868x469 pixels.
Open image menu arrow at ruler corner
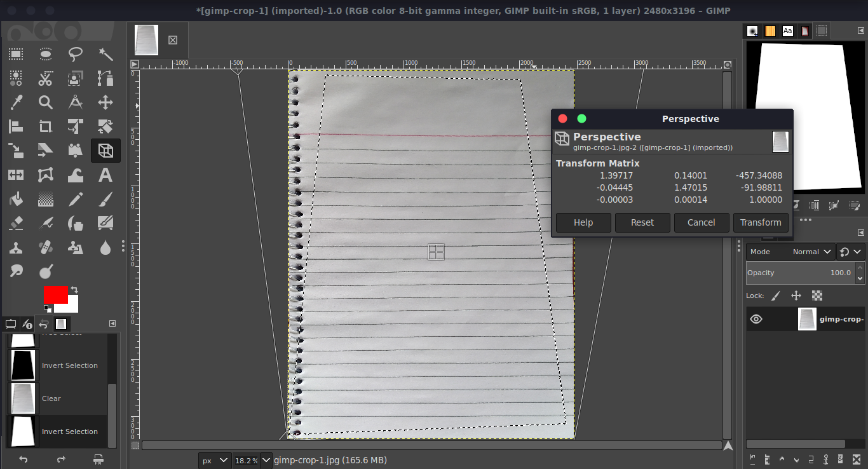coord(135,64)
